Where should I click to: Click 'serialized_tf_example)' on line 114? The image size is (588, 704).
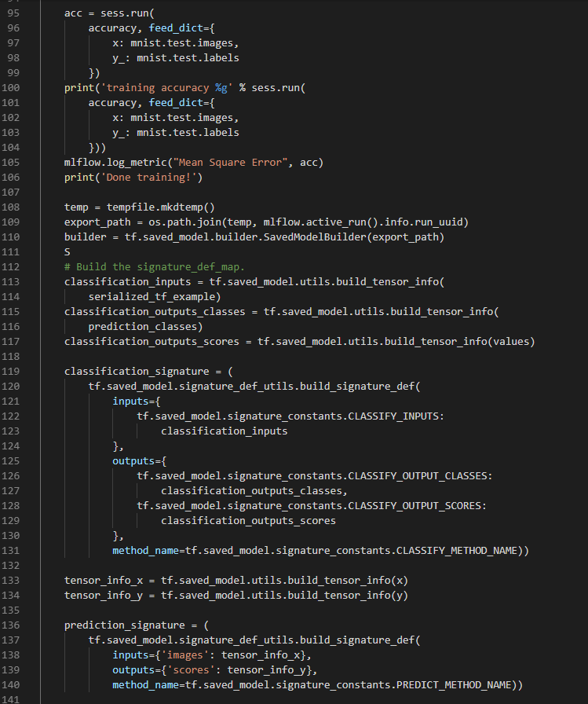155,297
